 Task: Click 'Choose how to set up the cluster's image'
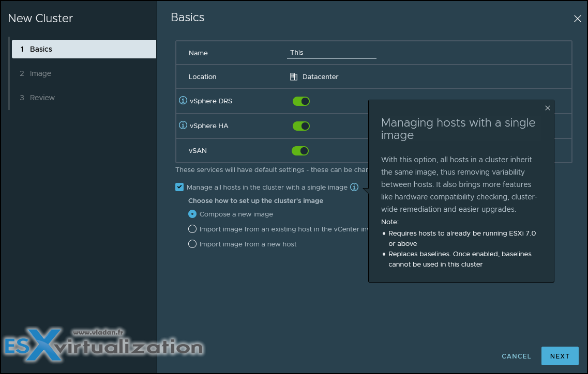coord(256,201)
